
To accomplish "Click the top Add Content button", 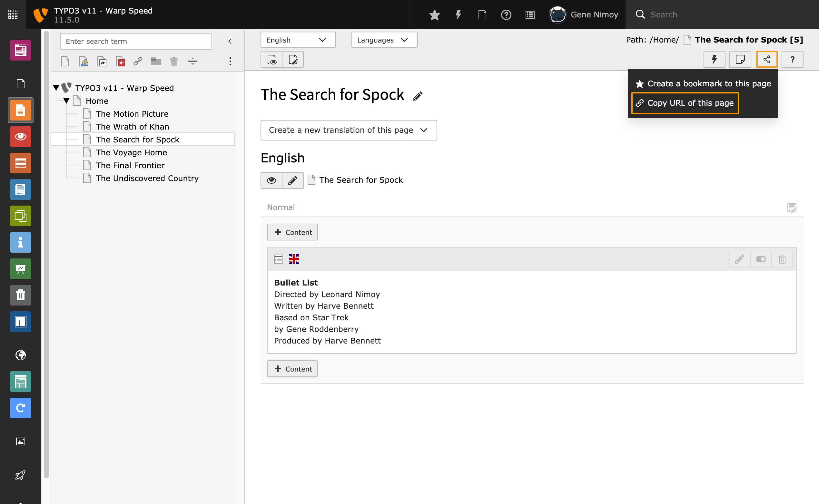I will (x=292, y=232).
